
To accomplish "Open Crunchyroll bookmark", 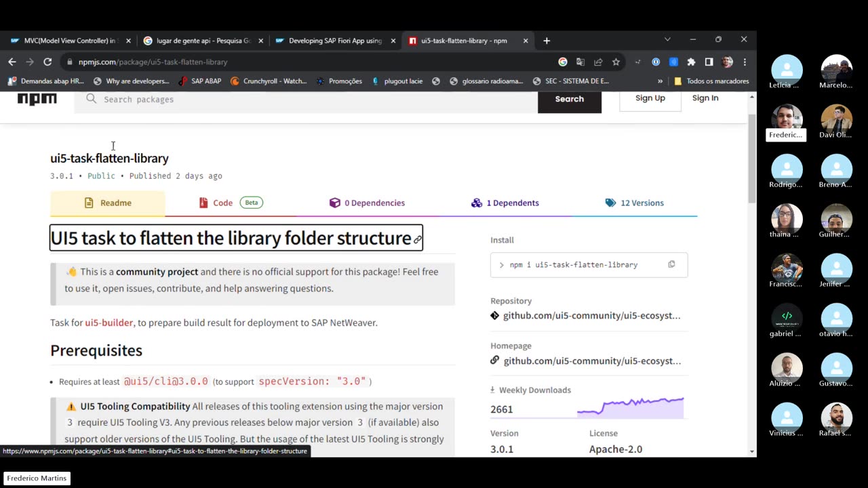I will 269,81.
